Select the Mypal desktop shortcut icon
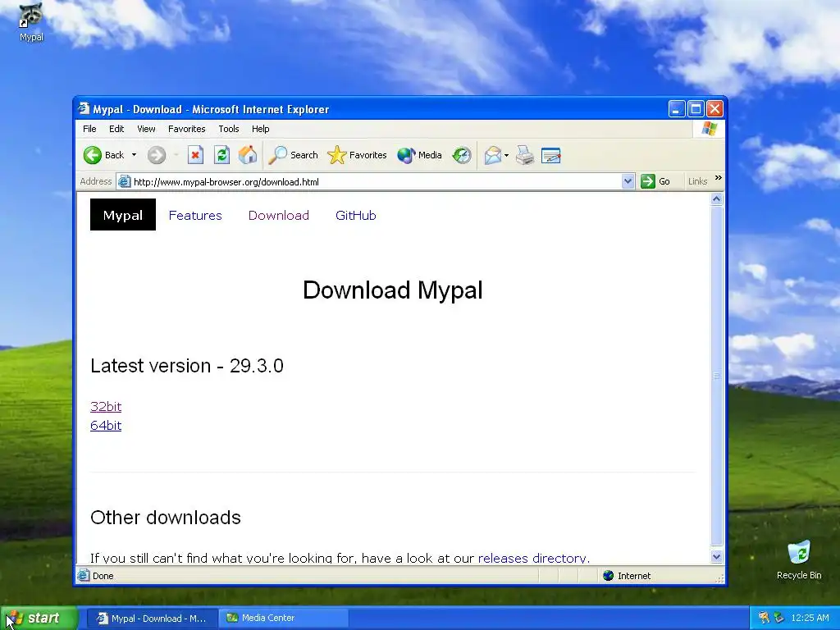 (x=31, y=22)
